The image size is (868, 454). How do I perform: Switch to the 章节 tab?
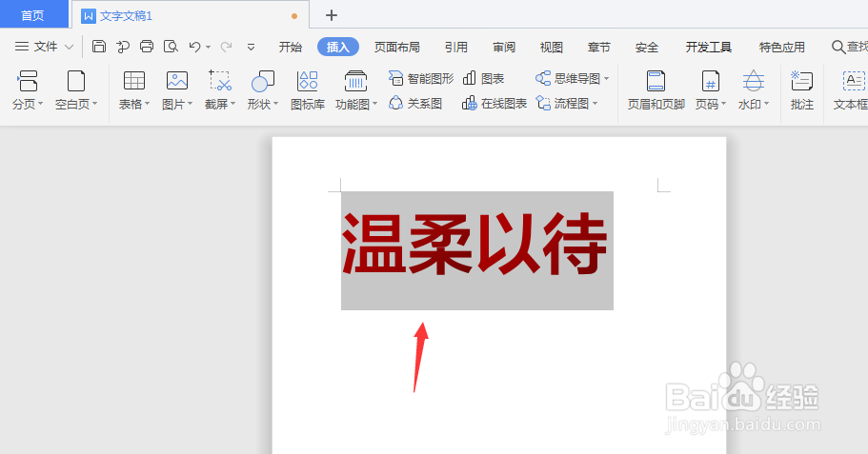coord(599,48)
